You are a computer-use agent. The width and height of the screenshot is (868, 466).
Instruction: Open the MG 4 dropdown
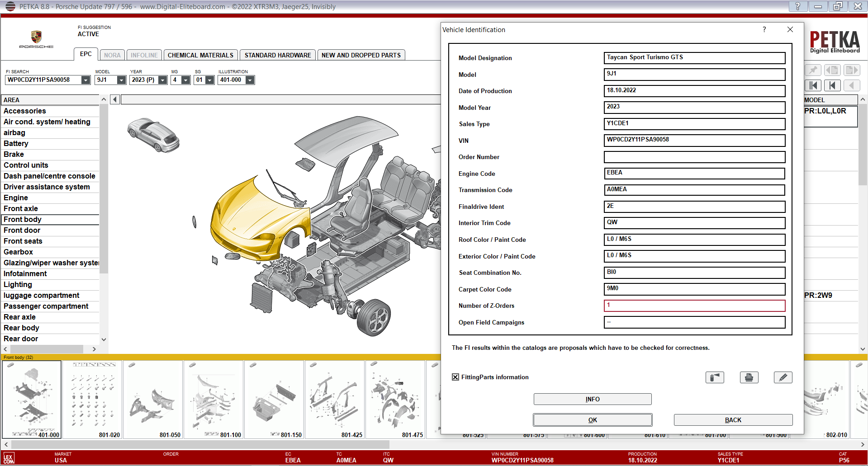(x=185, y=80)
